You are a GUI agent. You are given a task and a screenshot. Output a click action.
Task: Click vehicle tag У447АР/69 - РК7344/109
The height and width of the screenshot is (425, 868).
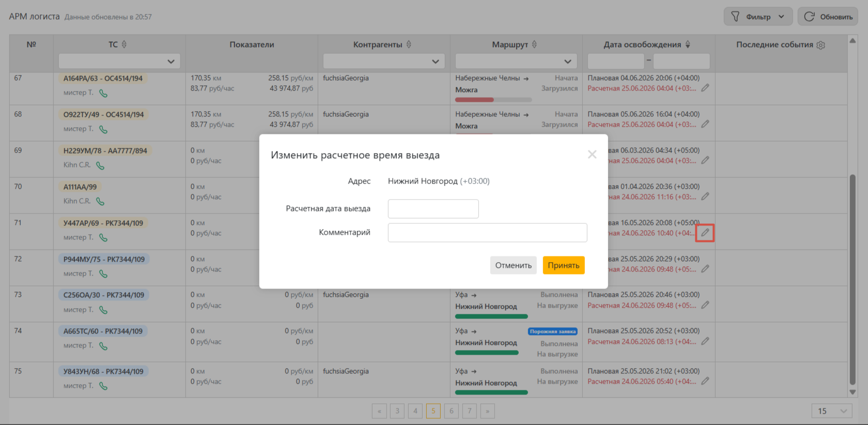[x=103, y=223]
